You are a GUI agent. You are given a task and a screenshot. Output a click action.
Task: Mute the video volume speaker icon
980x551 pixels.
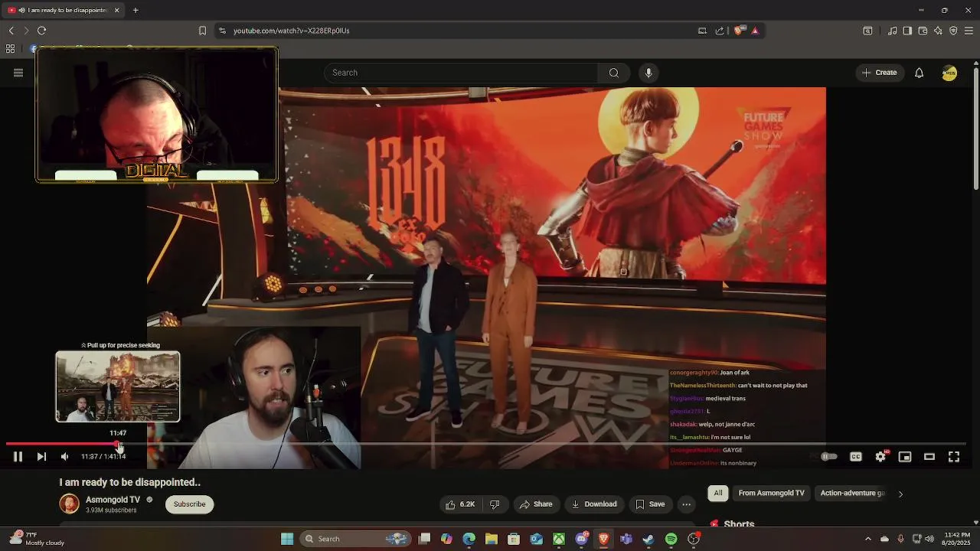64,457
